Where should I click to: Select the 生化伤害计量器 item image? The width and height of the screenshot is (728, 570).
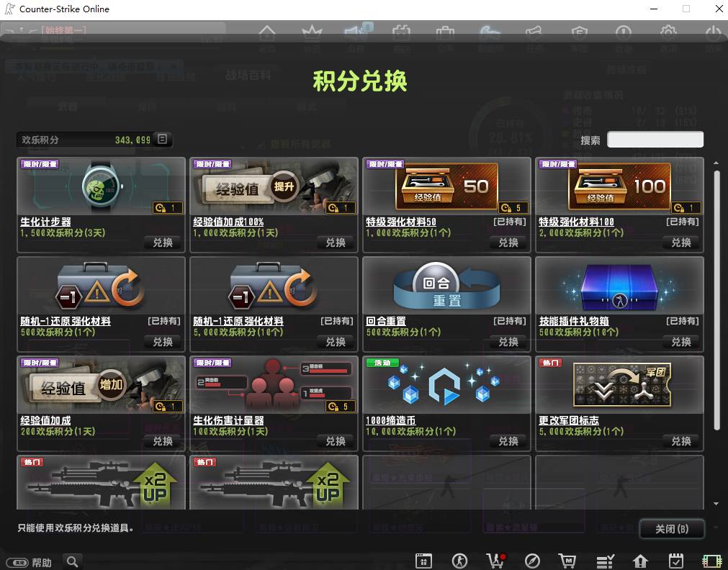tap(274, 385)
